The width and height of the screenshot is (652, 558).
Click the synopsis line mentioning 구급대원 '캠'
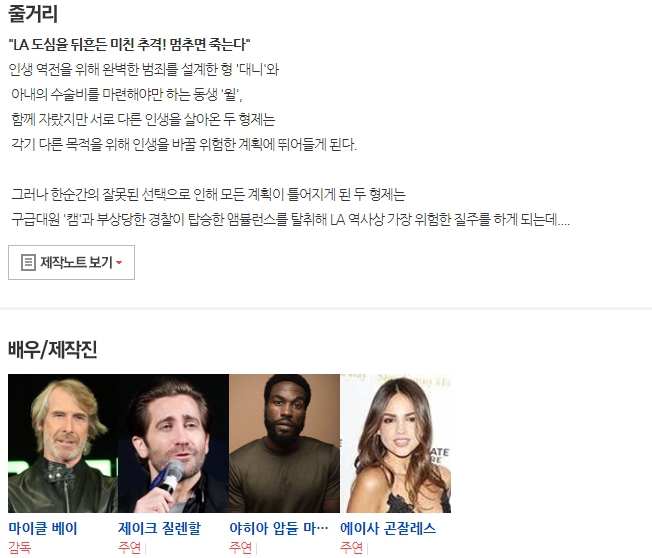coord(290,219)
